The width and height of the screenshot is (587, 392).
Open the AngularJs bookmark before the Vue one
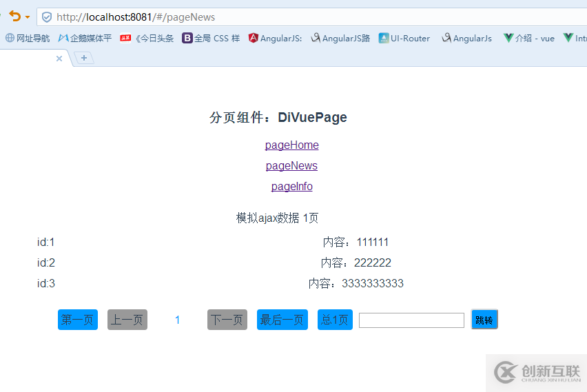pyautogui.click(x=466, y=38)
